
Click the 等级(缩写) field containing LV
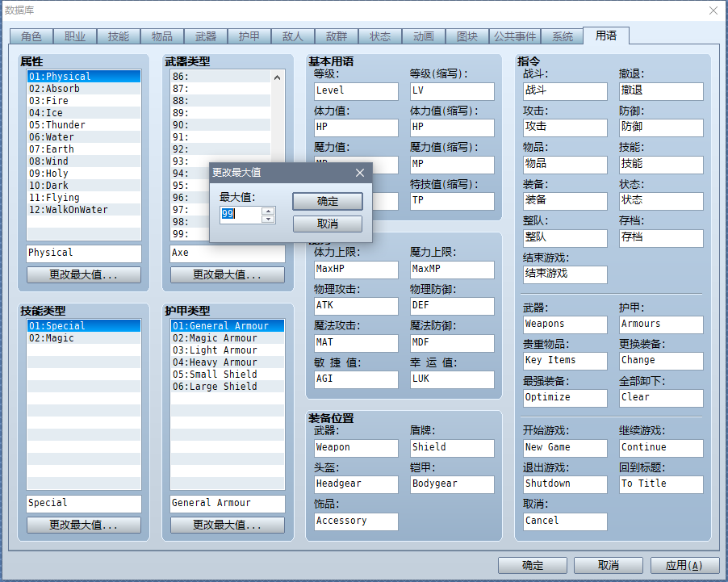(452, 91)
